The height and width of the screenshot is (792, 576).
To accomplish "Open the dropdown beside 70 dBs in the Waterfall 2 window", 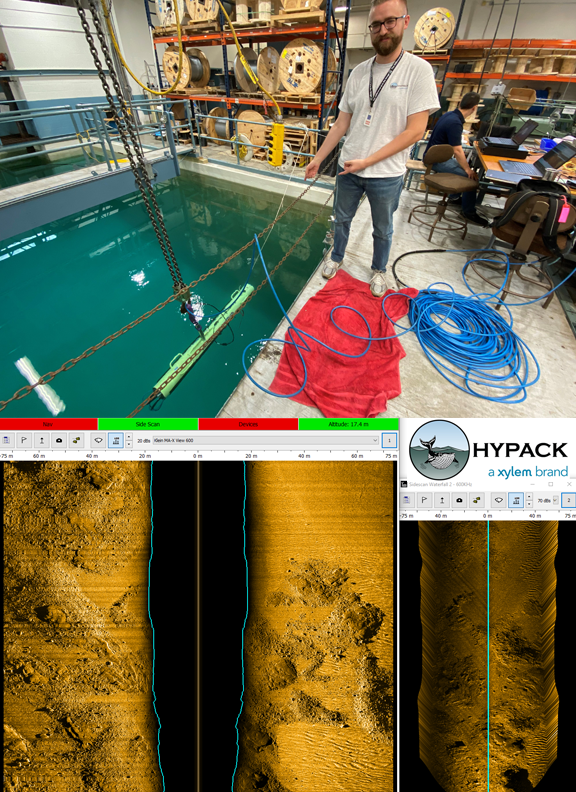I will [x=555, y=500].
